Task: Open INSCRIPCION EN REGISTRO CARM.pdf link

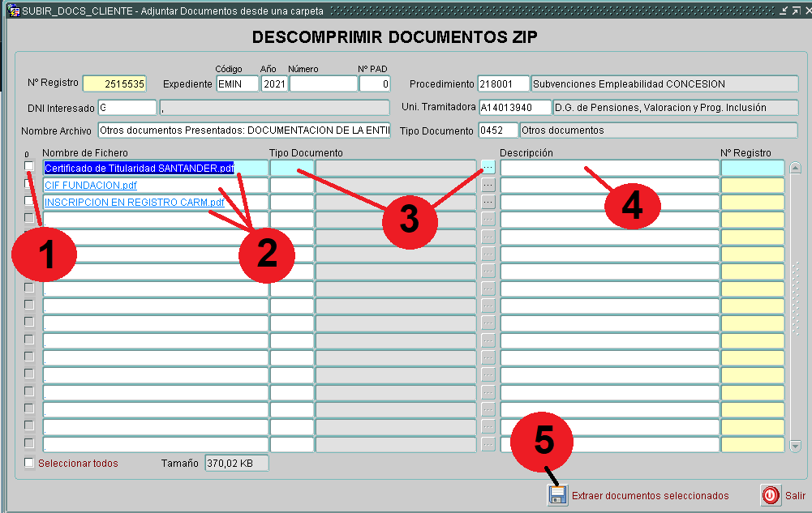Action: (134, 202)
